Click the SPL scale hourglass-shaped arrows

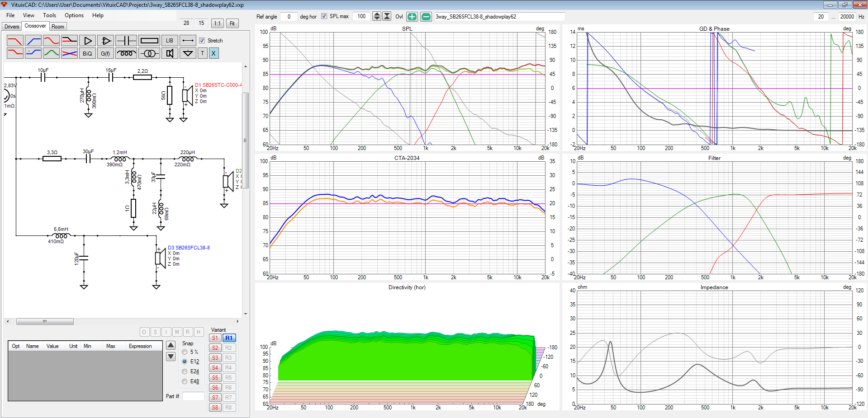[387, 16]
